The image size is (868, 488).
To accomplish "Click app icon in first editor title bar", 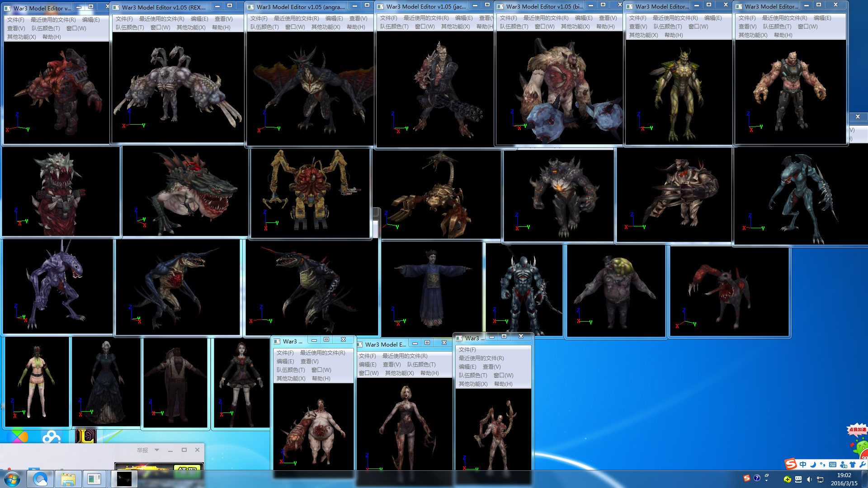I will coord(7,8).
